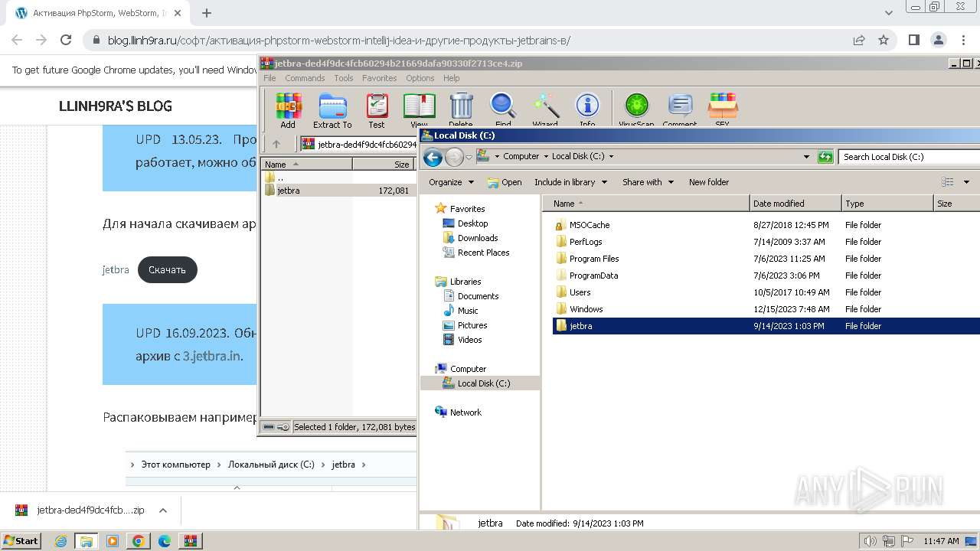The width and height of the screenshot is (980, 551).
Task: Open recent pages dropdown next to Forward
Action: (469, 157)
